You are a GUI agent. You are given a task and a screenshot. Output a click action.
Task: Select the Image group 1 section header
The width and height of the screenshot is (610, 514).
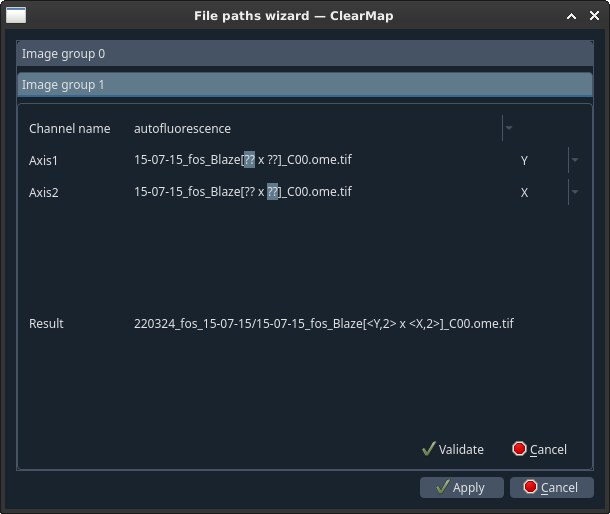pyautogui.click(x=305, y=84)
